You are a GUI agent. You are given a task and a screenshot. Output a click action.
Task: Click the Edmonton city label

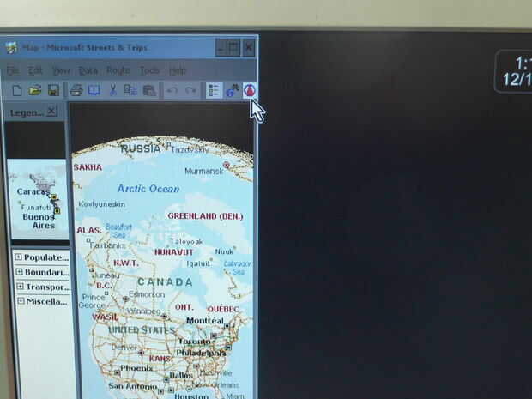pyautogui.click(x=147, y=294)
